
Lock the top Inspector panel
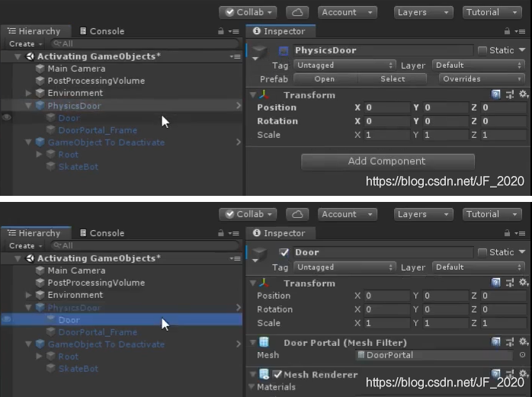click(507, 31)
